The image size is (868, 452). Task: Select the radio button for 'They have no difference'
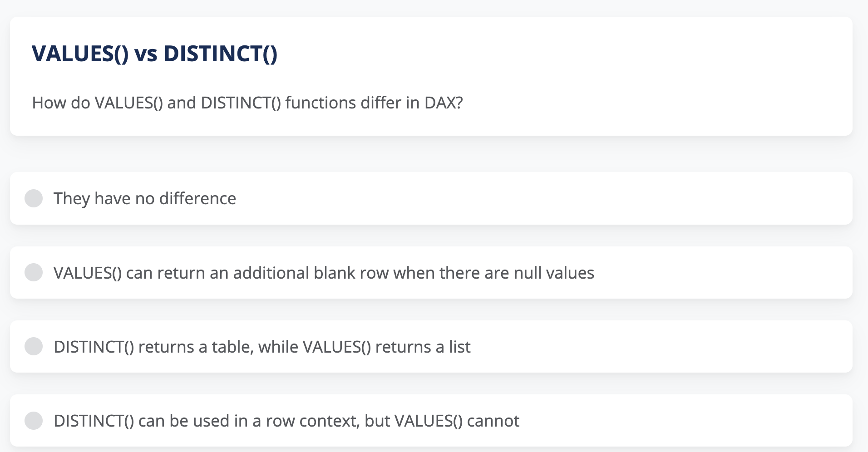(x=34, y=198)
